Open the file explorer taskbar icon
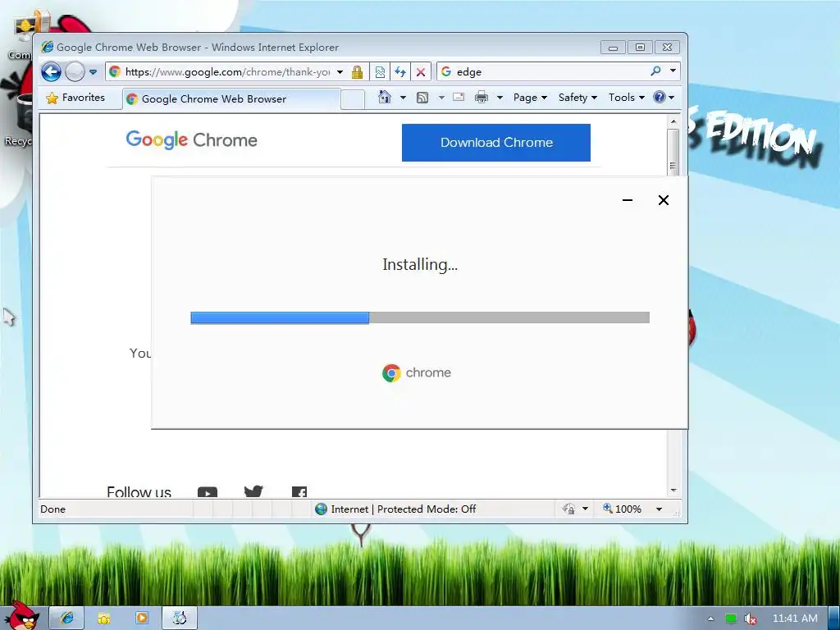The image size is (840, 630). coord(104,619)
